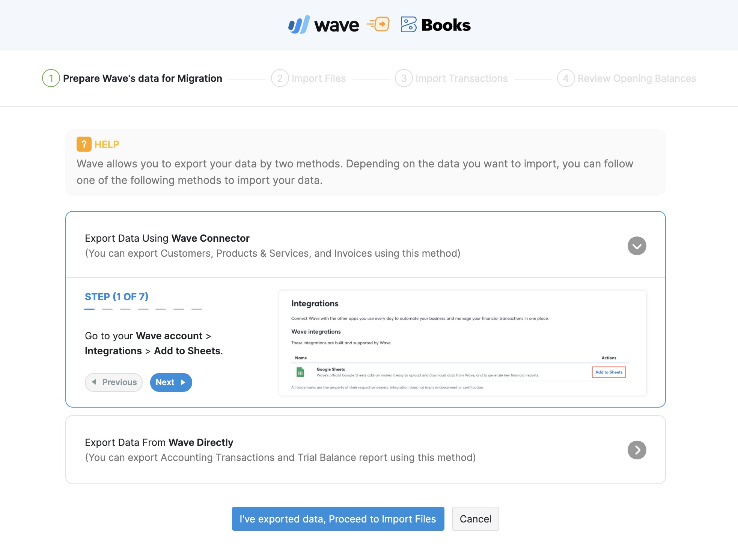Image resolution: width=738 pixels, height=560 pixels.
Task: Open the Export Data From Wave Directly panel
Action: point(280,450)
